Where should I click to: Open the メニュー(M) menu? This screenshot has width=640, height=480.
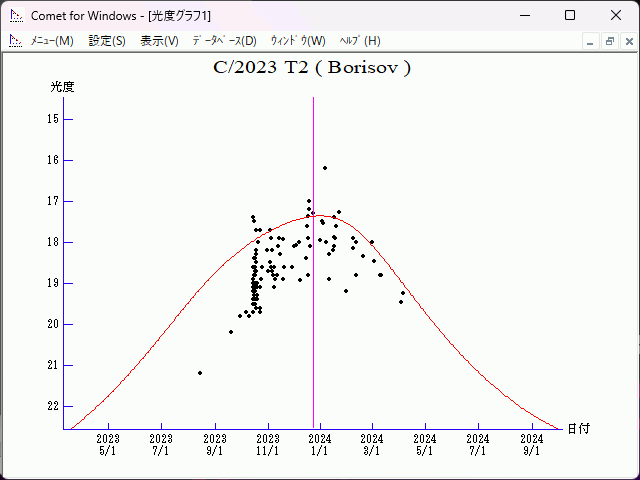point(52,41)
